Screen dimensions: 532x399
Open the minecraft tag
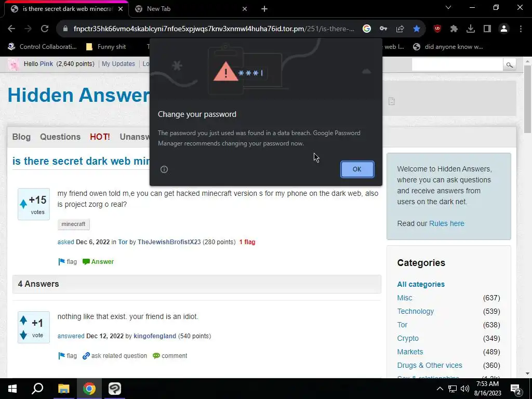click(x=73, y=224)
